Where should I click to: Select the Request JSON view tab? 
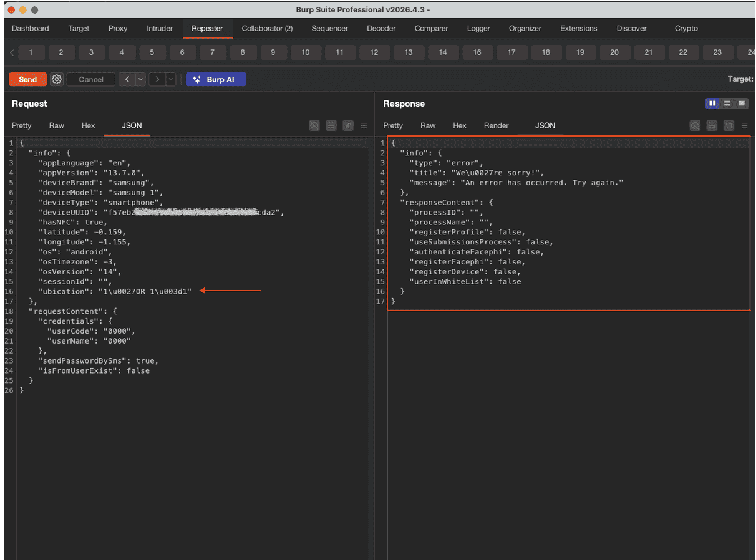pos(132,125)
